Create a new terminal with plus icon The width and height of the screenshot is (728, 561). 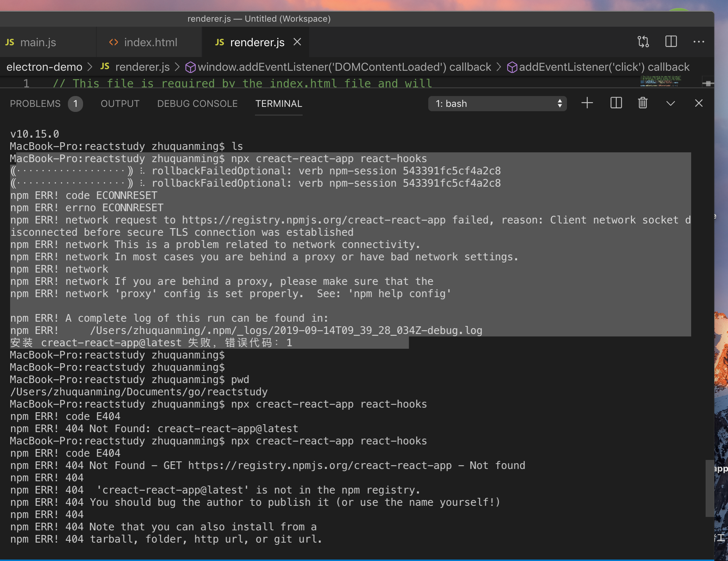click(587, 103)
